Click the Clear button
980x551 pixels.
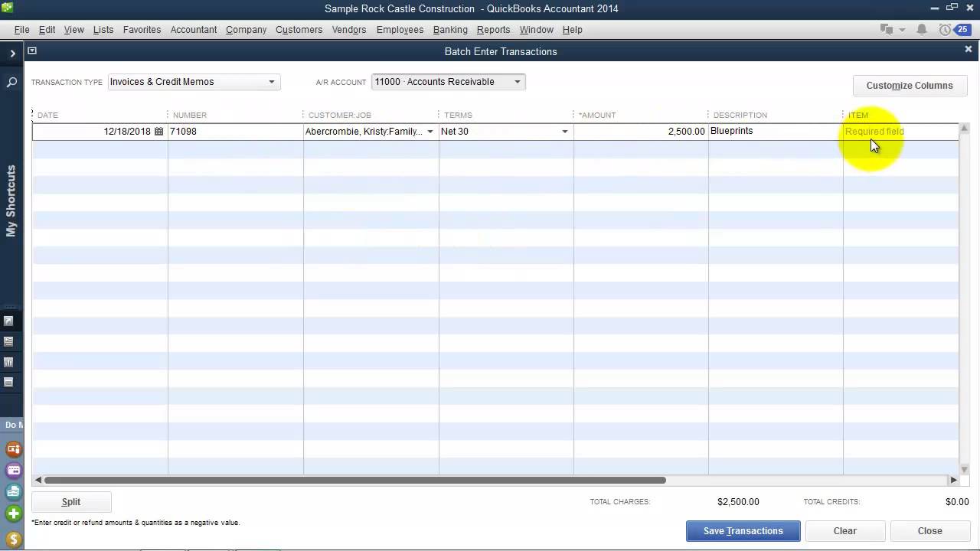point(845,531)
